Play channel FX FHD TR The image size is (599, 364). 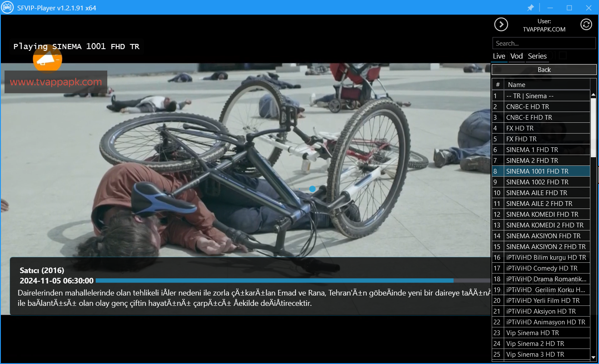pyautogui.click(x=541, y=139)
